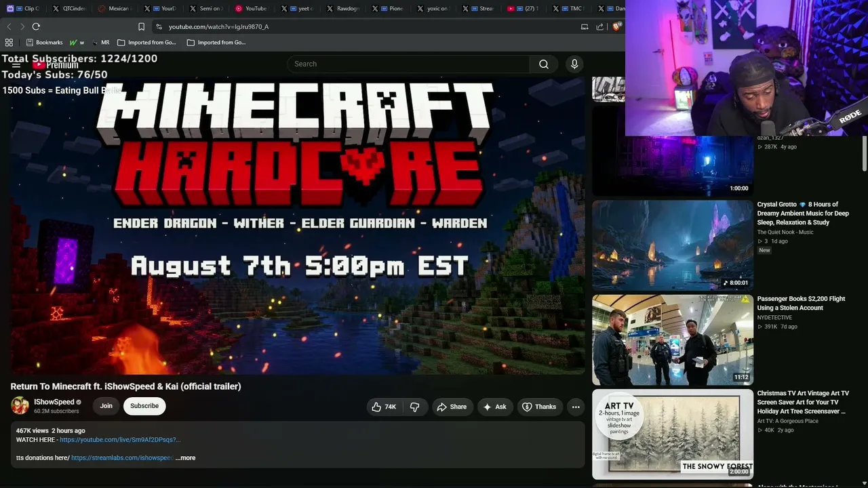868x488 pixels.
Task: Click the Minecraft Hardcore video player
Action: [x=298, y=226]
